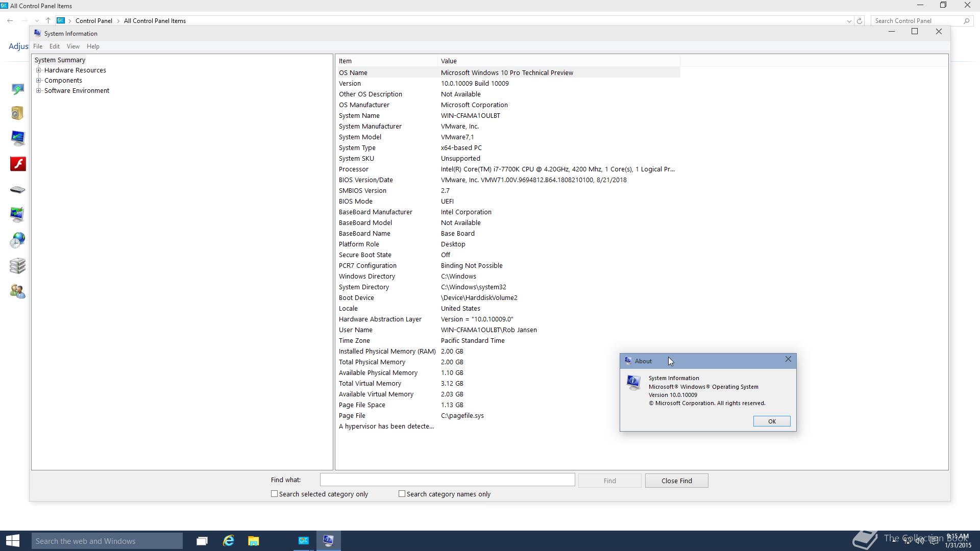Screen dimensions: 980x551
Task: Click Control Panel up arrow
Action: pos(48,21)
